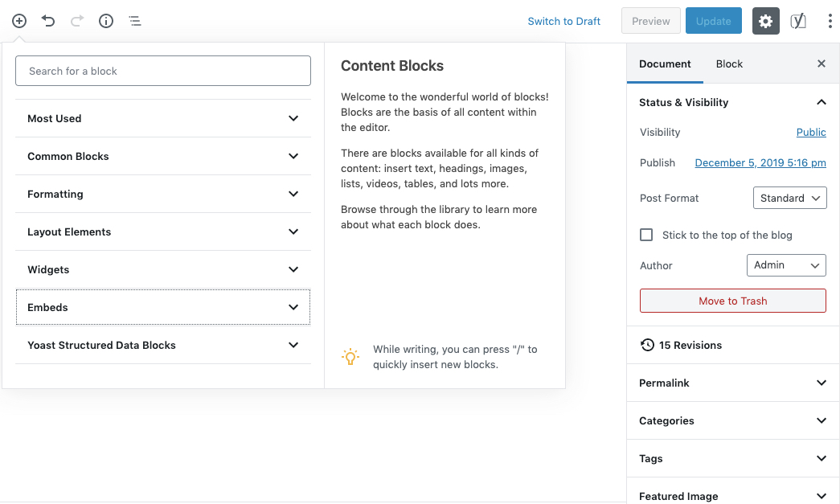Switch to the Block tab
The image size is (840, 504).
point(729,64)
